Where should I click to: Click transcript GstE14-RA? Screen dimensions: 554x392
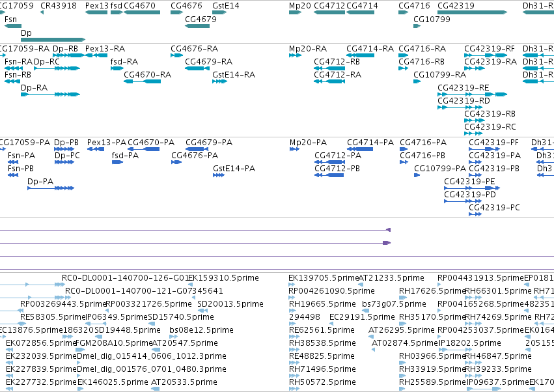click(219, 81)
